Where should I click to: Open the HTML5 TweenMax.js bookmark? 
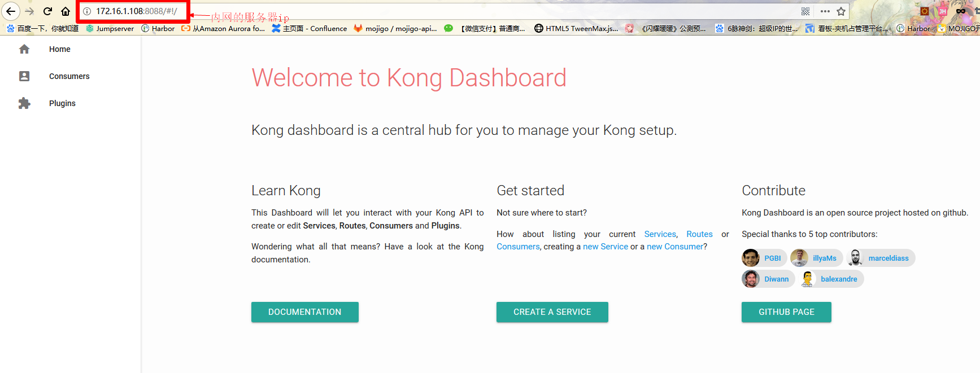576,28
